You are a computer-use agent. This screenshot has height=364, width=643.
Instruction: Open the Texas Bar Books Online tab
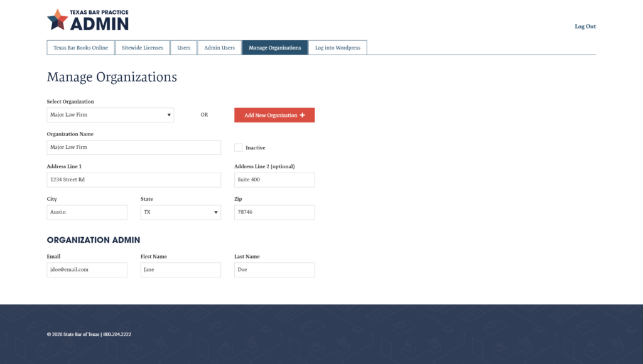[80, 48]
